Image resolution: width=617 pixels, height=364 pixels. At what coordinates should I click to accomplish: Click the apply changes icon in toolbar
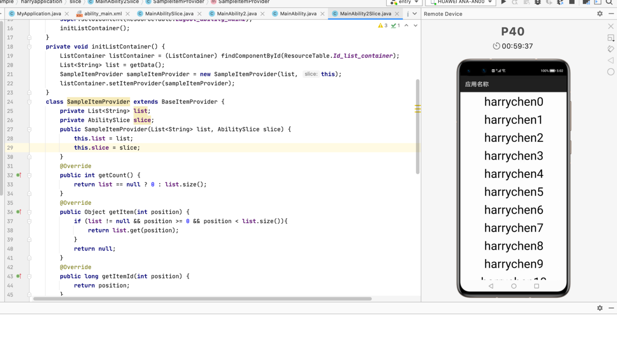[515, 2]
